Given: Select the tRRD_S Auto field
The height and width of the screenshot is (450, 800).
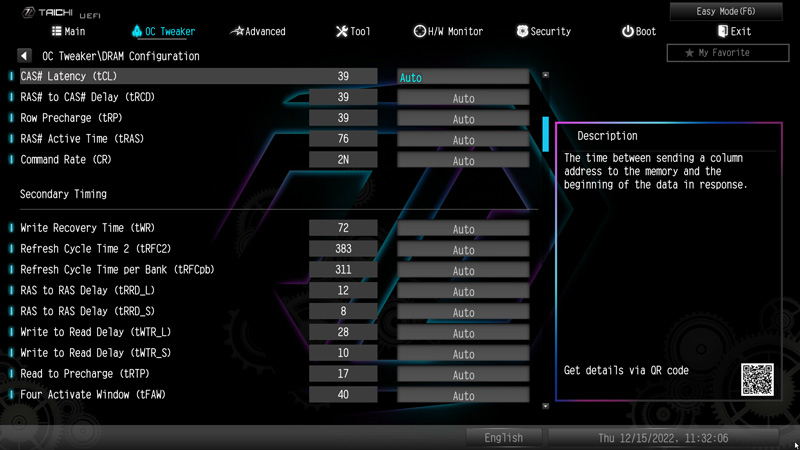Looking at the screenshot, I should point(463,312).
